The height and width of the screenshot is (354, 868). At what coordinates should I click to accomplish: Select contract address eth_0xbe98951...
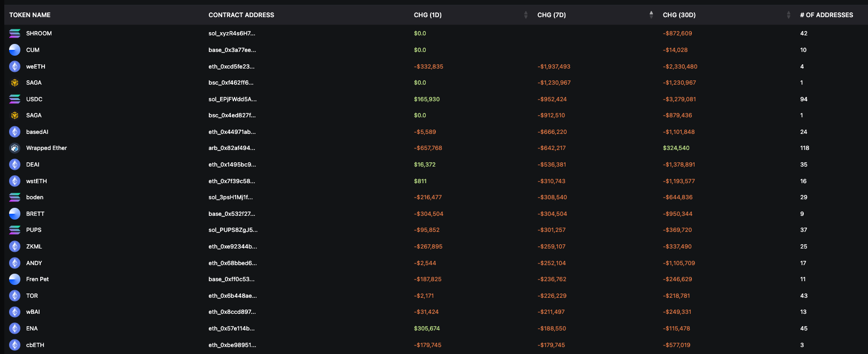coord(232,345)
